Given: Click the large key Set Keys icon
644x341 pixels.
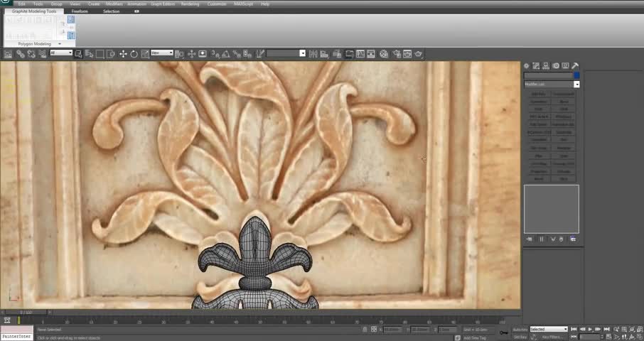Looking at the screenshot, I should tap(503, 332).
